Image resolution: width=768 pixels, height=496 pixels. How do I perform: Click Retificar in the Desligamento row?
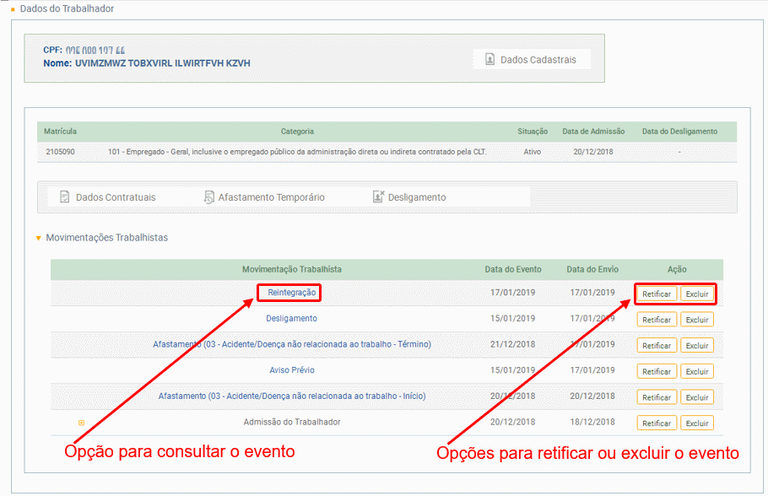[x=656, y=320]
